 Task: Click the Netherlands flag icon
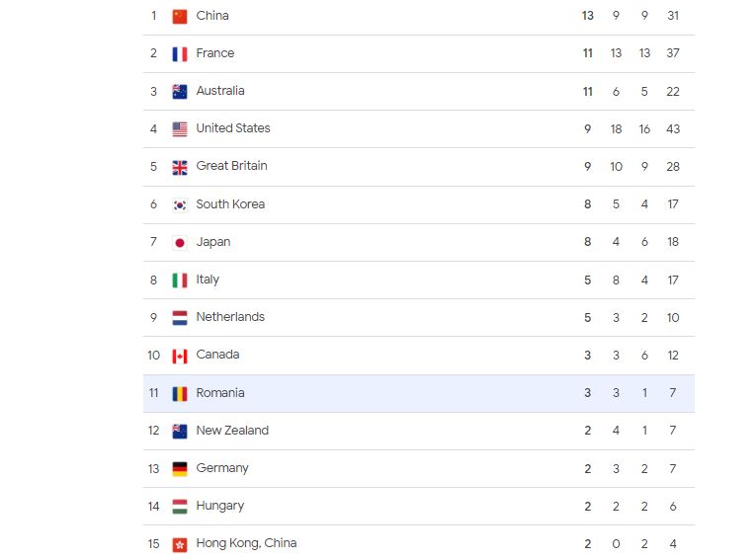click(x=180, y=317)
